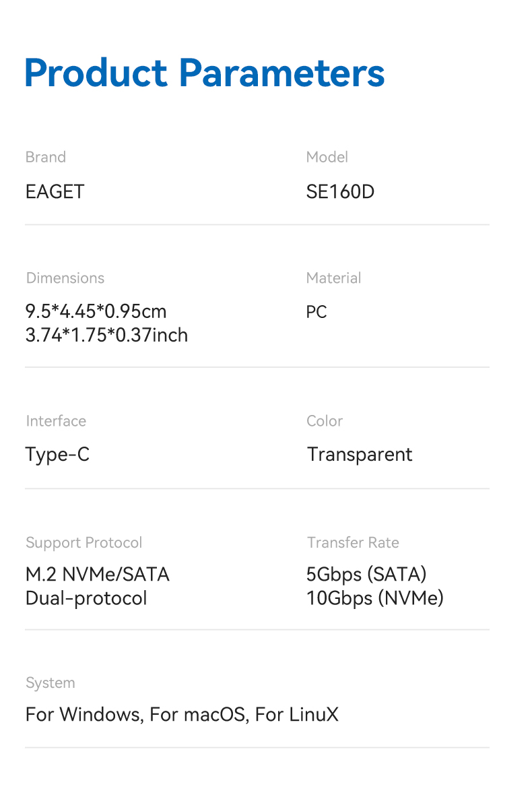Click the Brand label
This screenshot has width=532, height=799.
pos(46,157)
